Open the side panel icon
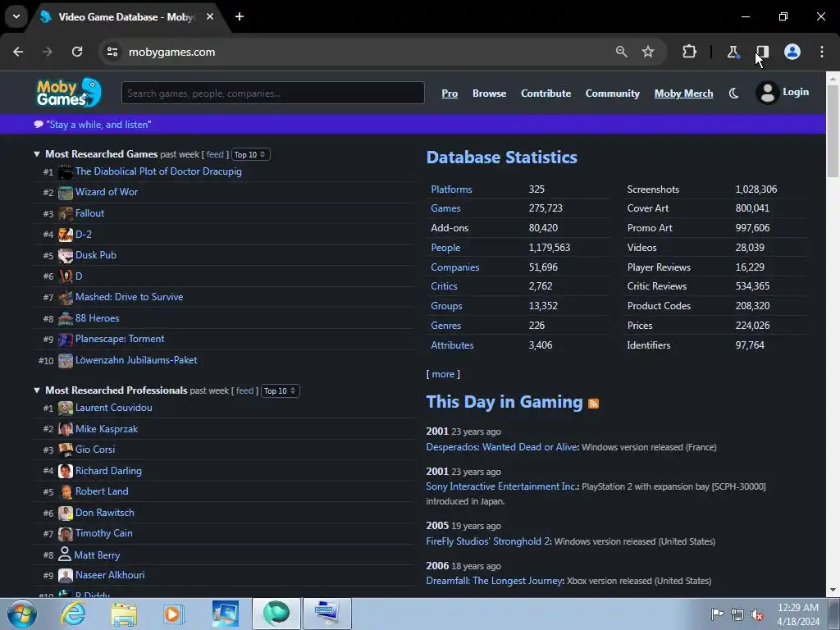 click(762, 52)
